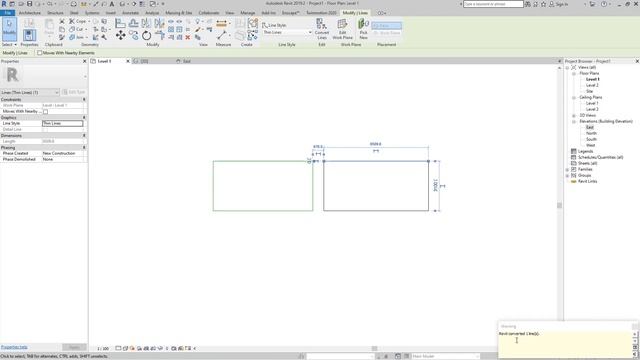Expand the Families tree node
640x360 pixels.
(567, 169)
